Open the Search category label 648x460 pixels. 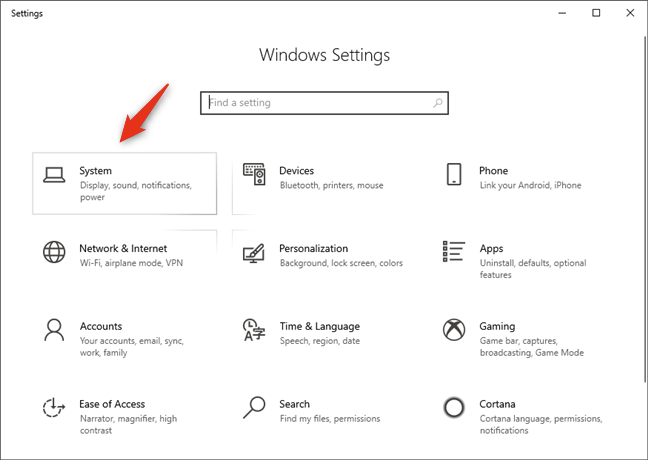294,404
